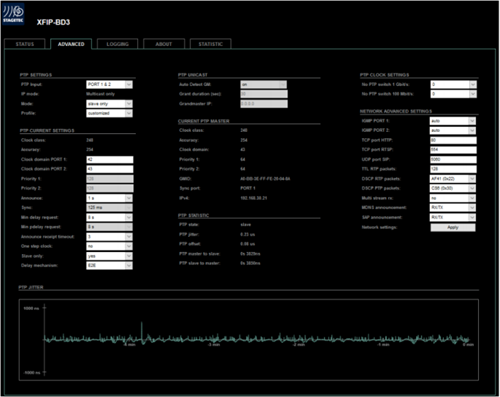Open the IGMP PORT 2 dropdown
This screenshot has height=397, width=500.
(453, 130)
